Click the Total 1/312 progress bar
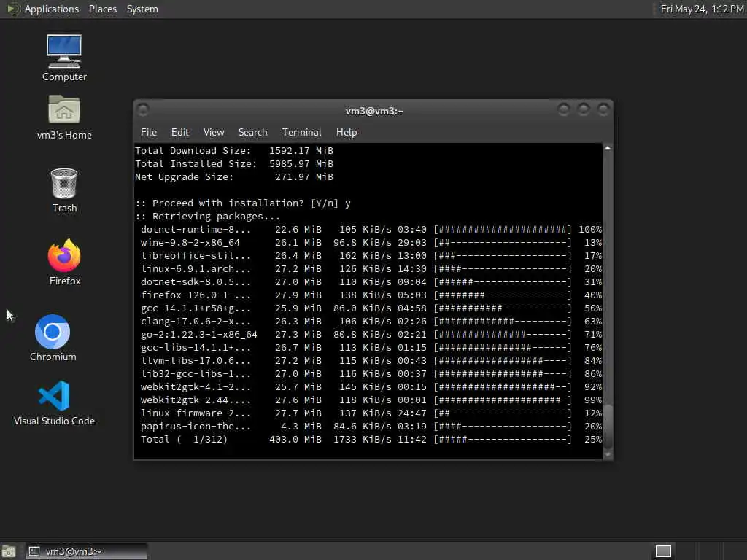This screenshot has width=747, height=560. point(502,440)
